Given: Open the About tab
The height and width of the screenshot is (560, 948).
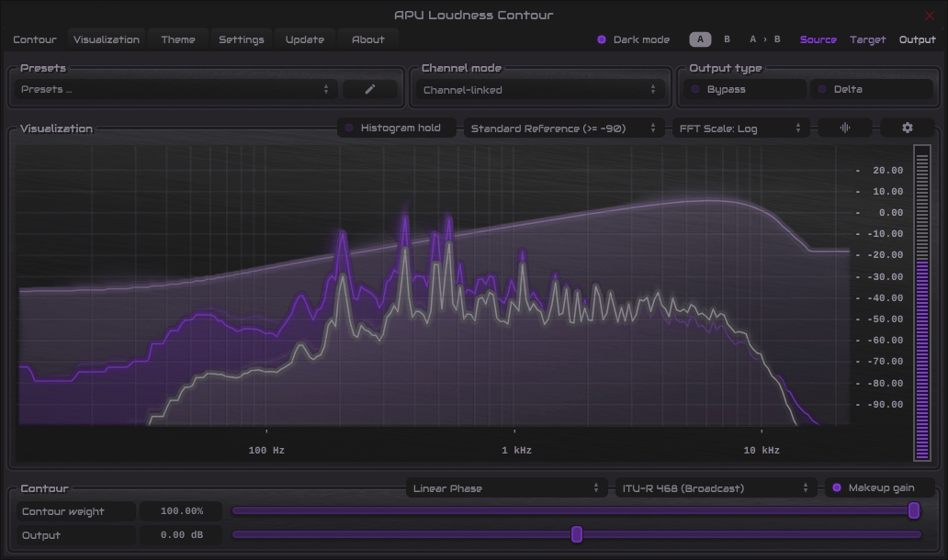Looking at the screenshot, I should coord(367,39).
